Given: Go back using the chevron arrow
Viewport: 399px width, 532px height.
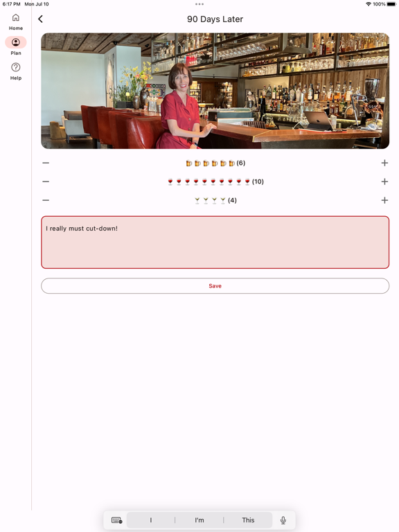Looking at the screenshot, I should 40,19.
